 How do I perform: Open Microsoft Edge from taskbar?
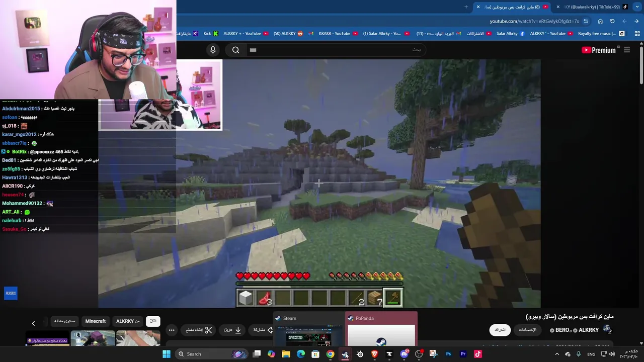point(301,354)
